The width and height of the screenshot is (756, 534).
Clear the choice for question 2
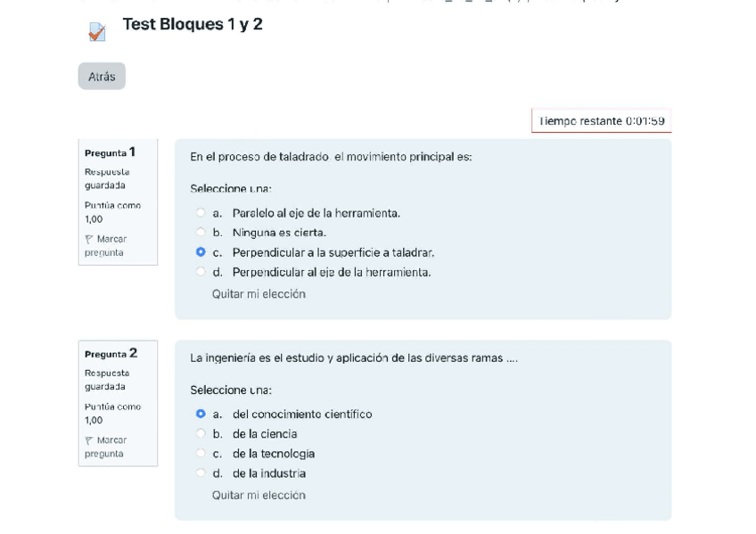(259, 496)
